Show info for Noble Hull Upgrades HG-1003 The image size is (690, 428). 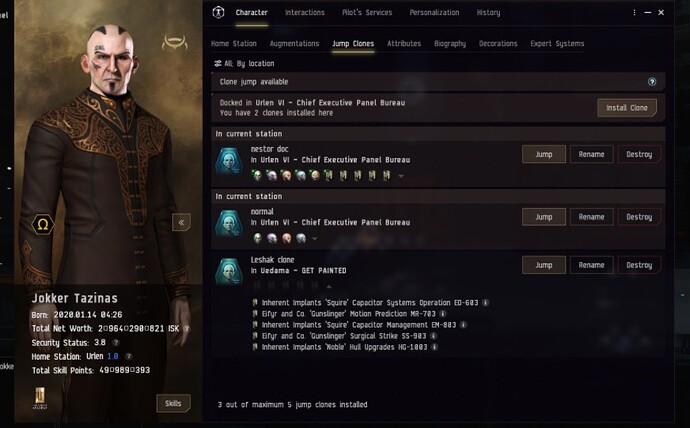[x=434, y=347]
